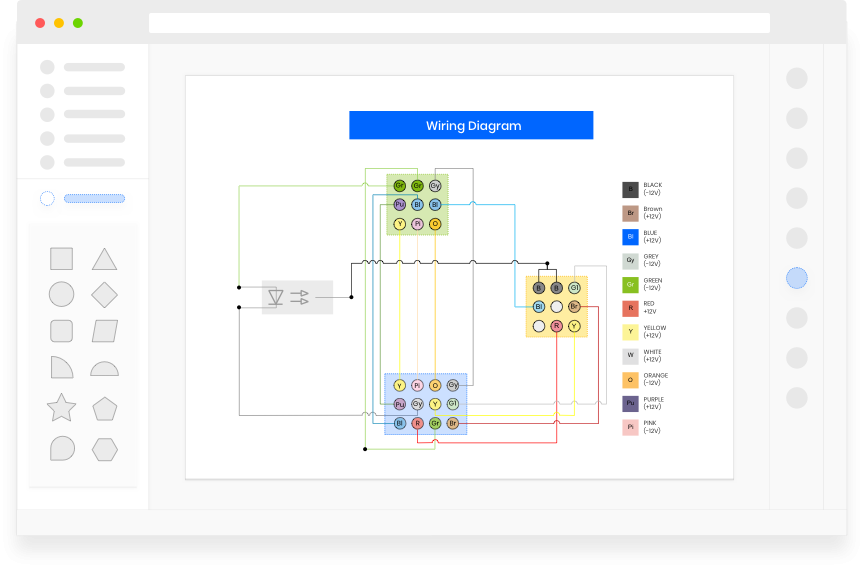Click the RED swatch in the legend
This screenshot has width=864, height=568.
tap(630, 308)
